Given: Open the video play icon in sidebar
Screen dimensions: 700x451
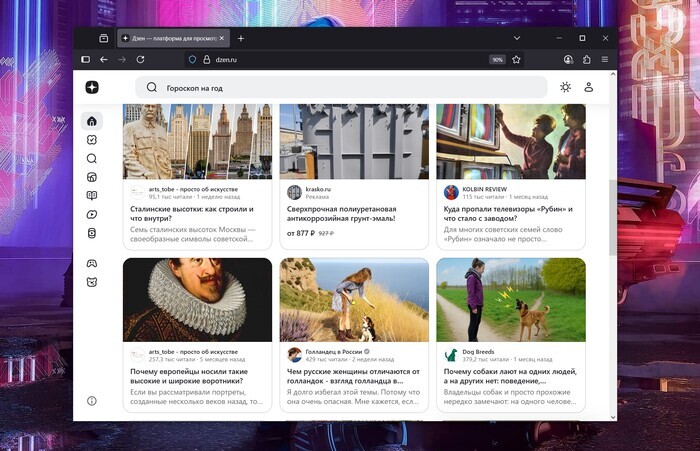Looking at the screenshot, I should coord(92,214).
